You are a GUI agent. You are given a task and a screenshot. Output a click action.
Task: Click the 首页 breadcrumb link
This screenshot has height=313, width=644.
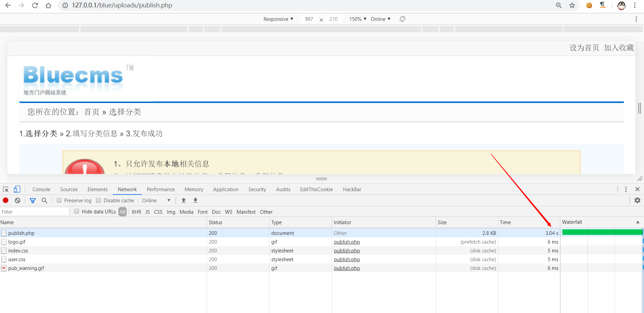(x=92, y=112)
